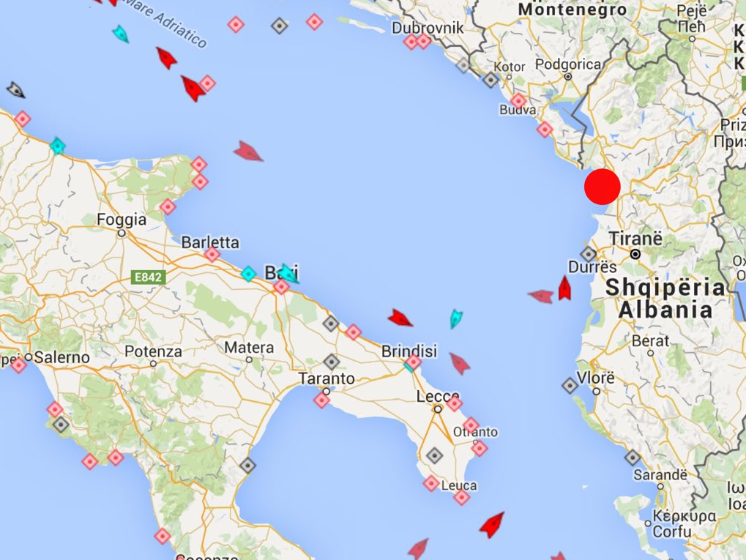The width and height of the screenshot is (746, 560).
Task: Select the pink port marker at Barletta
Action: 212,254
